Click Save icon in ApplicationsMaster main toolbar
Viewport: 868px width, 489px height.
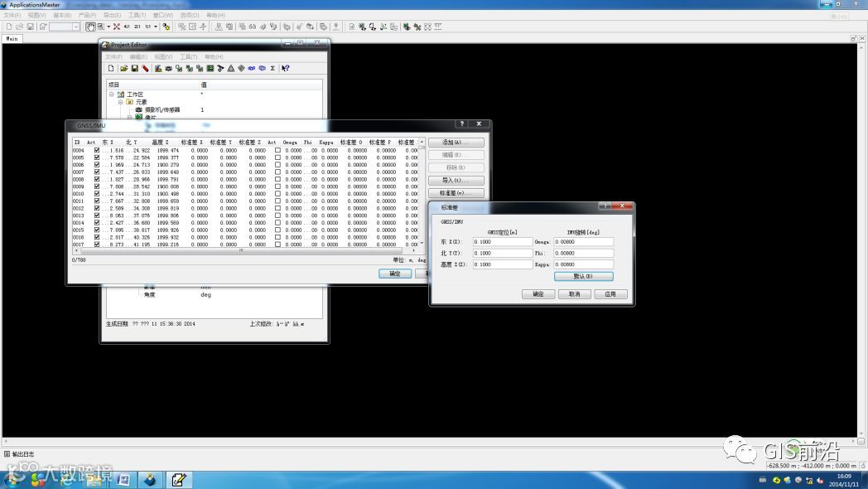point(30,27)
